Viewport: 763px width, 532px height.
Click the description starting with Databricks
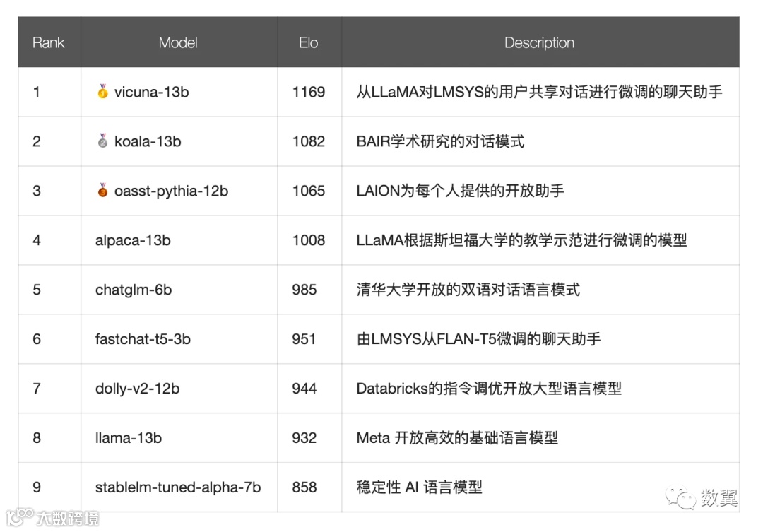[x=489, y=389]
